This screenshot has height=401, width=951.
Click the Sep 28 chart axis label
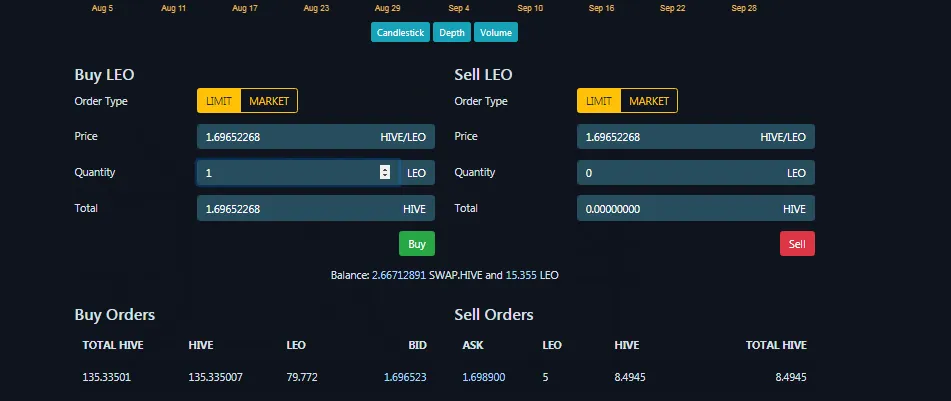[x=744, y=8]
